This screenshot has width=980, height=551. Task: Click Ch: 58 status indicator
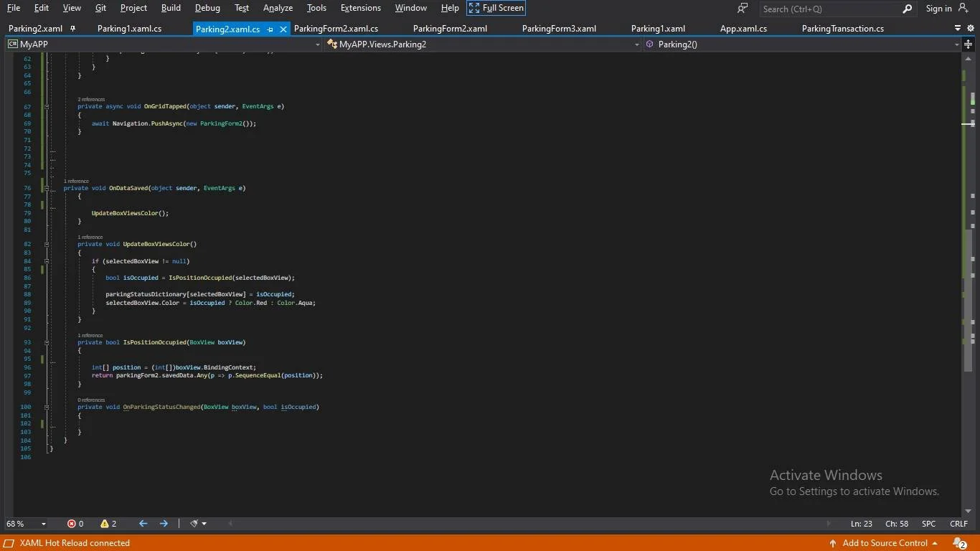[897, 524]
